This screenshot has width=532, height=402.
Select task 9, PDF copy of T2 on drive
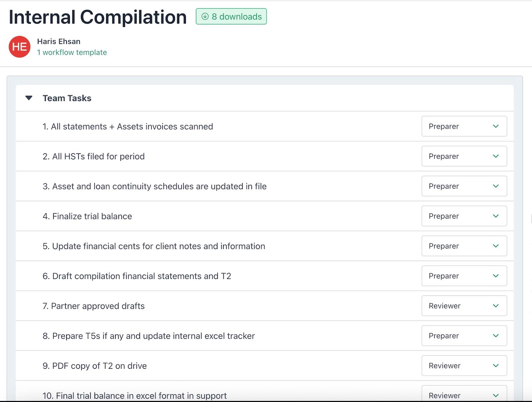click(94, 365)
